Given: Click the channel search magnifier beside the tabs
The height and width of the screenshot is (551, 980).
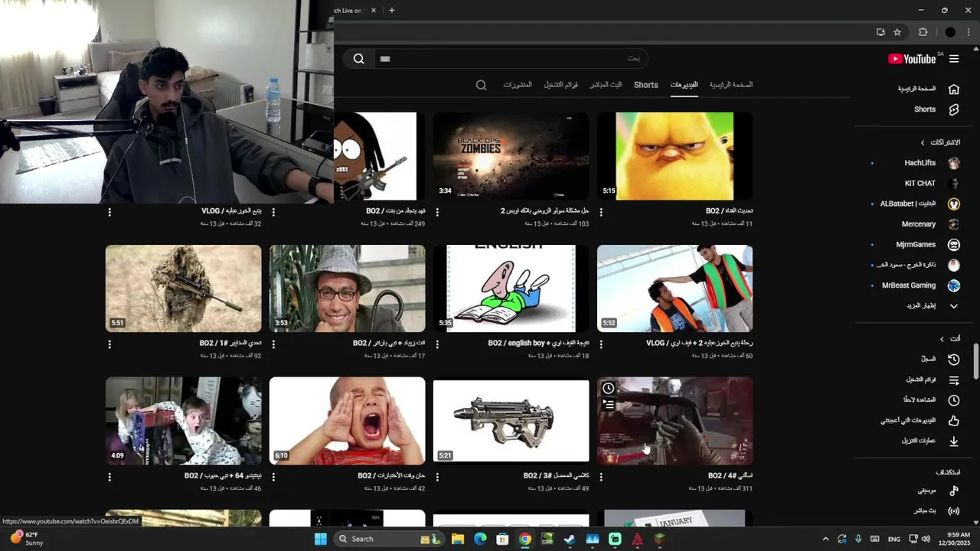Looking at the screenshot, I should (x=481, y=85).
